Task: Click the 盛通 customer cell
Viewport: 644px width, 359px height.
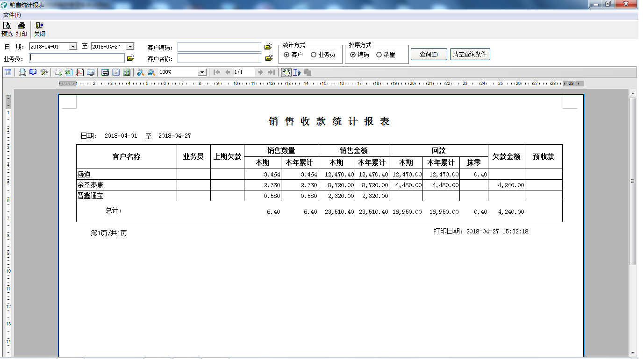Action: click(x=127, y=174)
